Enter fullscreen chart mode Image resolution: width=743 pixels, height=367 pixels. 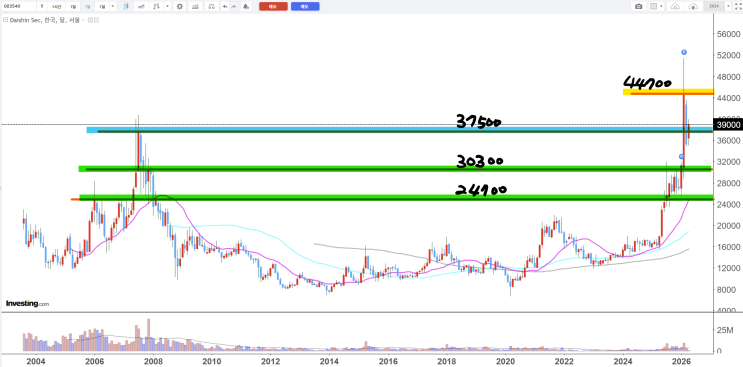(738, 6)
